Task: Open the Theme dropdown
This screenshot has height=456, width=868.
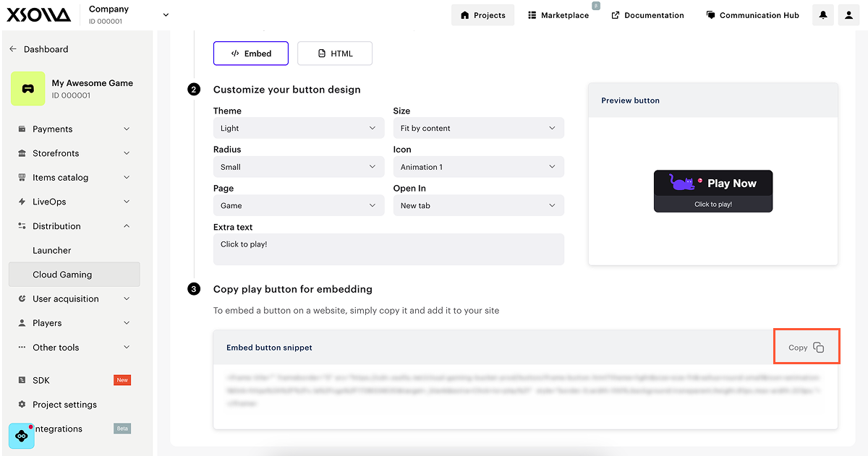Action: tap(298, 128)
